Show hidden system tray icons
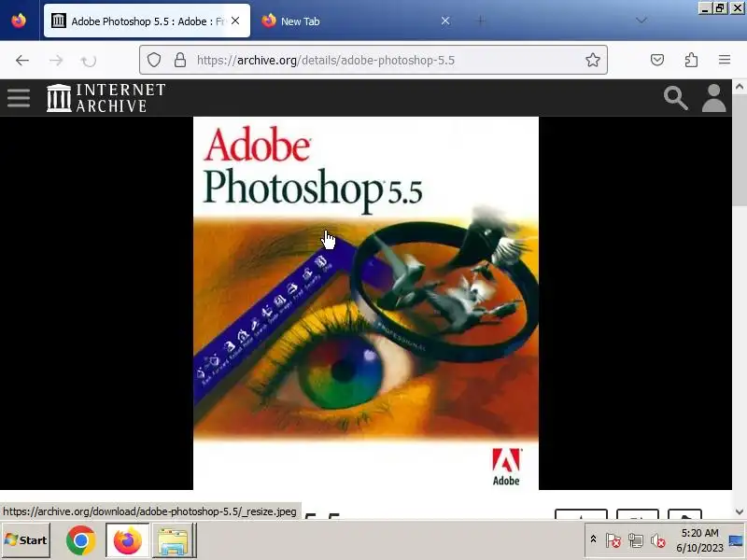Image resolution: width=747 pixels, height=560 pixels. (593, 539)
